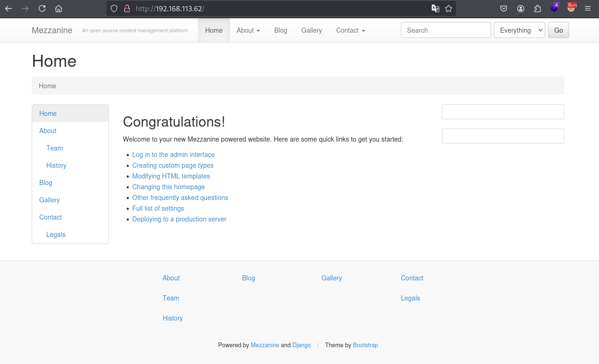Click History in the footer
This screenshot has height=364, width=599.
coord(172,318)
